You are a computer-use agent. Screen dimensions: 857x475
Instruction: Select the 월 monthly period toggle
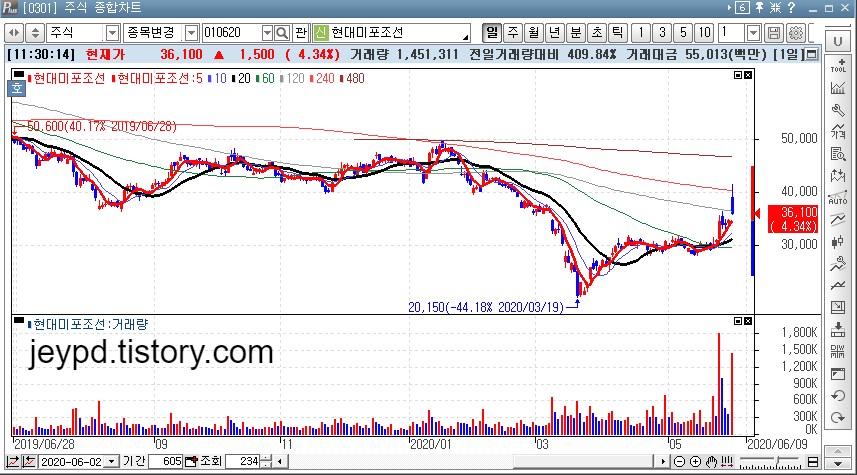[534, 33]
